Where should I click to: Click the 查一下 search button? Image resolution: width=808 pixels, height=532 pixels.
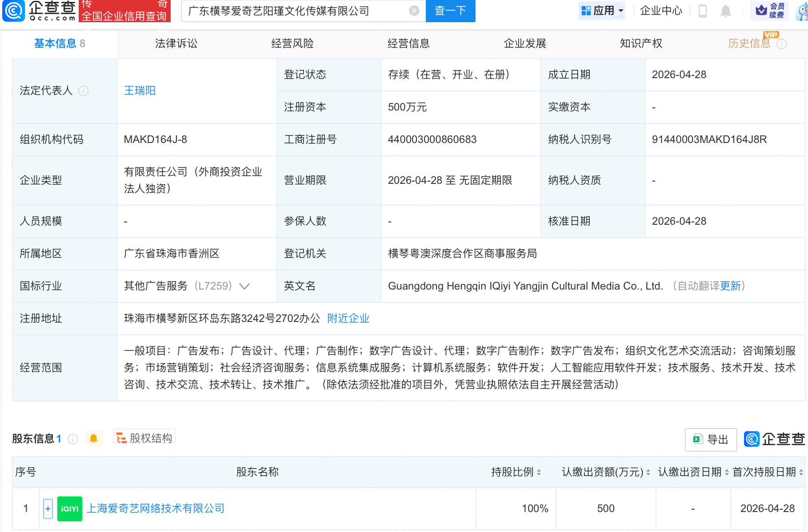(x=450, y=11)
